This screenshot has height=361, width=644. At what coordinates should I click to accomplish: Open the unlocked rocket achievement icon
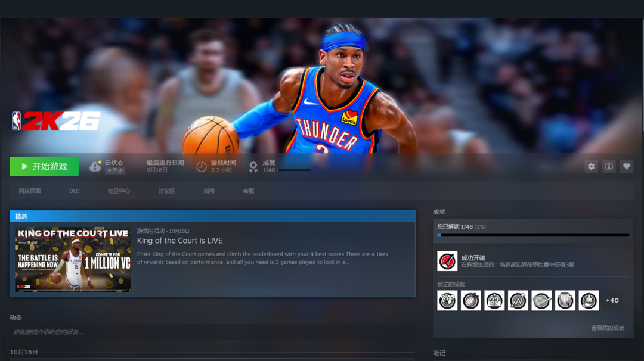(x=447, y=261)
